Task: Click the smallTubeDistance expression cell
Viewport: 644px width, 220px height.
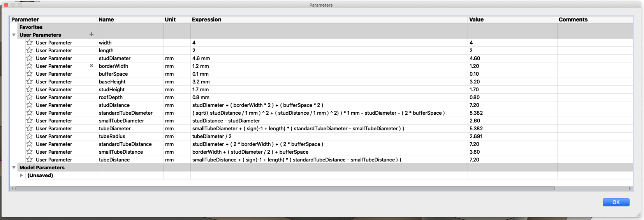Action: click(x=329, y=152)
